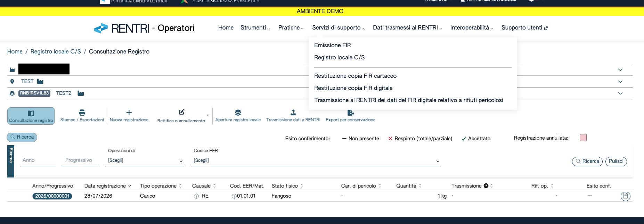Screen dimensions: 644x224
Task: Click the Trasmissione column help icon
Action: (486, 186)
